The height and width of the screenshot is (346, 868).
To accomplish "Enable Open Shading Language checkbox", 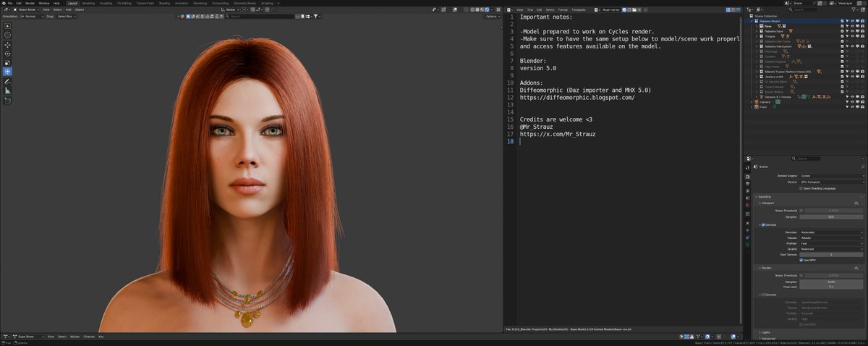I will pos(801,188).
